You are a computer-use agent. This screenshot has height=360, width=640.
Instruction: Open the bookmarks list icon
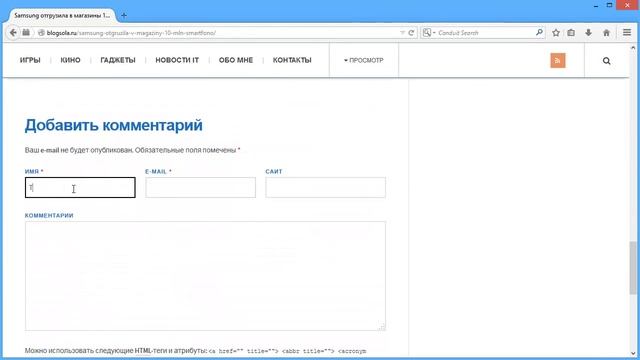571,33
